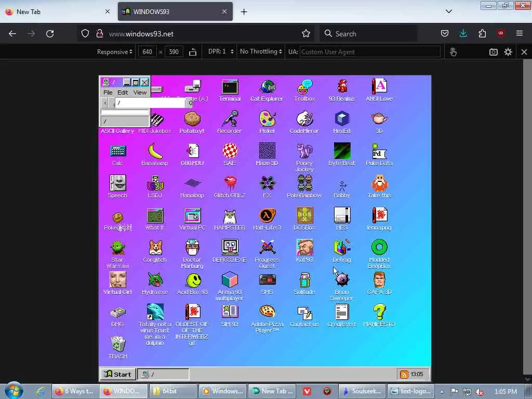Reload the current page
Viewport: 532px width, 399px height.
coord(50,34)
